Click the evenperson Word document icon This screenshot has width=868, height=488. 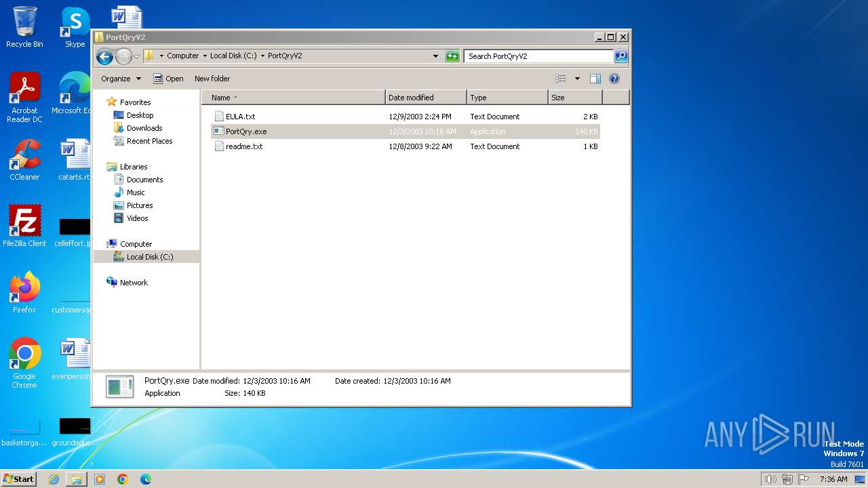[x=75, y=354]
